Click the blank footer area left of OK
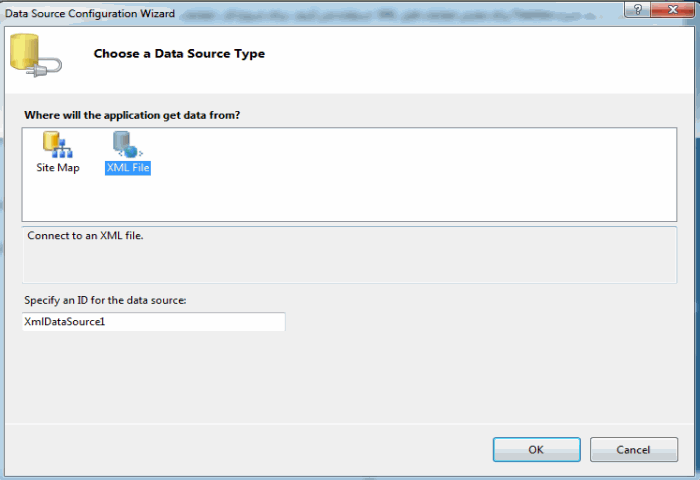The image size is (700, 480). click(246, 450)
